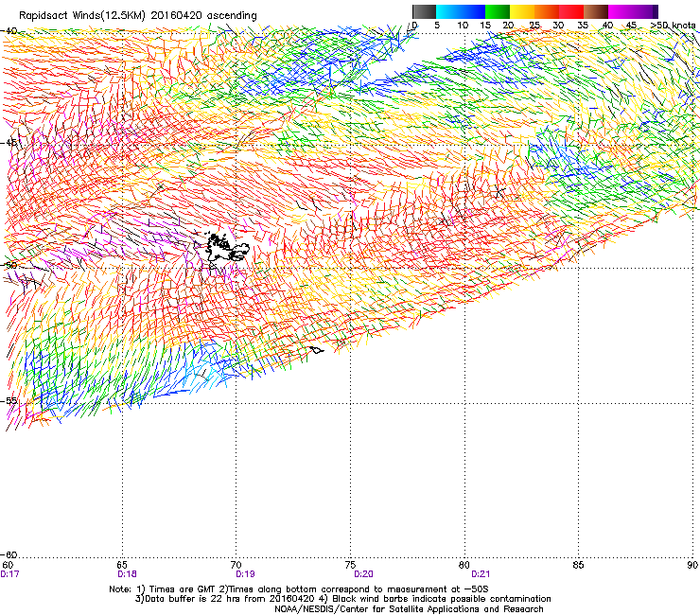The width and height of the screenshot is (700, 615).
Task: Click the '-50' latitude axis label
Action: point(9,266)
